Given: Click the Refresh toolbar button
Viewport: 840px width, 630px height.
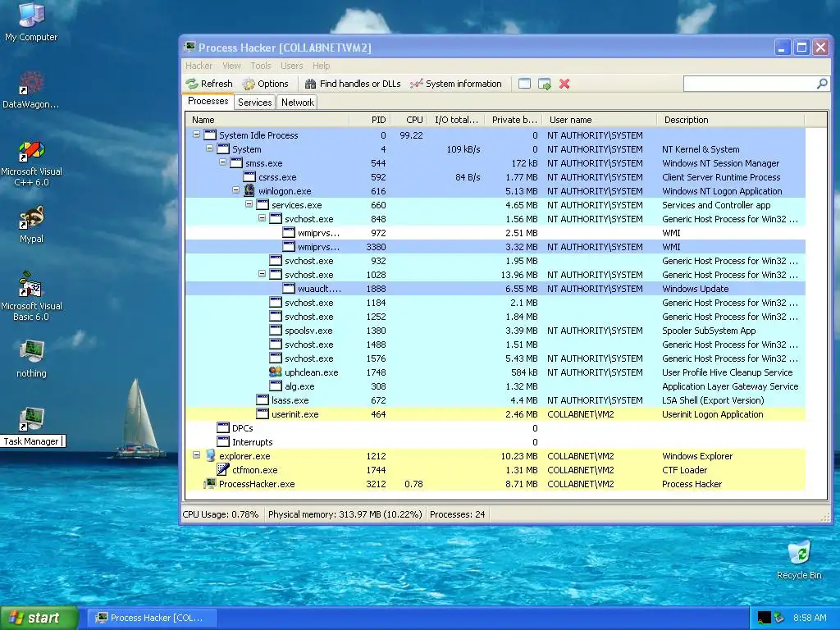Looking at the screenshot, I should (x=209, y=84).
